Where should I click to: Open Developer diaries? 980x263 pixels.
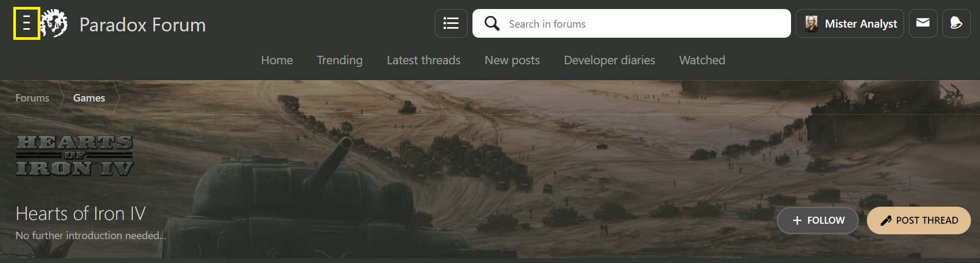(x=609, y=60)
